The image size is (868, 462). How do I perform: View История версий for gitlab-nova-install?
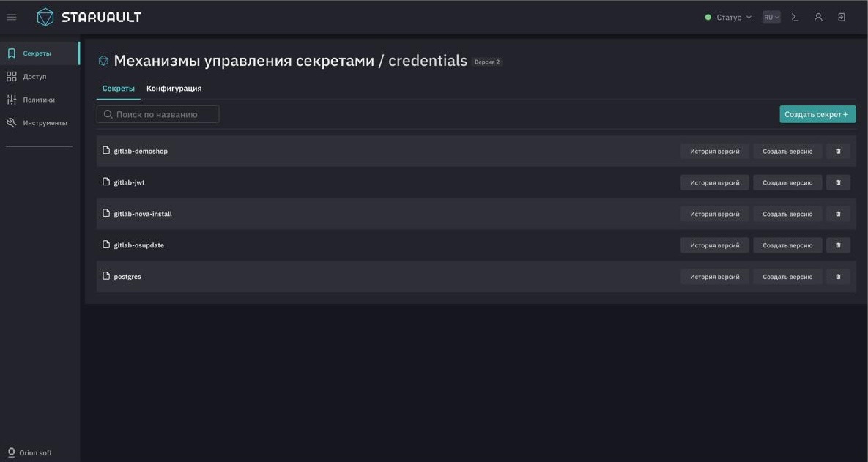click(714, 214)
